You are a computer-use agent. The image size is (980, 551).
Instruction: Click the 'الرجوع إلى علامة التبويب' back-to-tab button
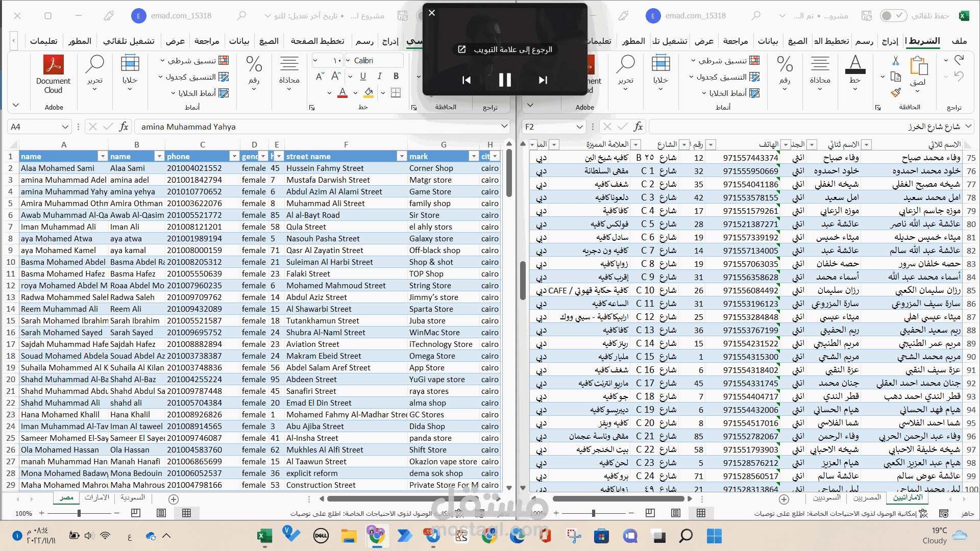(505, 49)
